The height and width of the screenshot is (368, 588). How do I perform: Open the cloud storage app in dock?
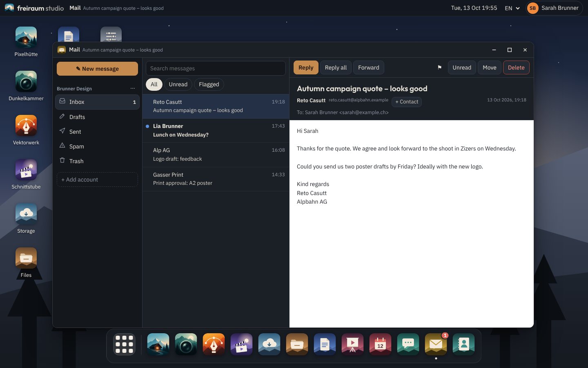click(269, 344)
